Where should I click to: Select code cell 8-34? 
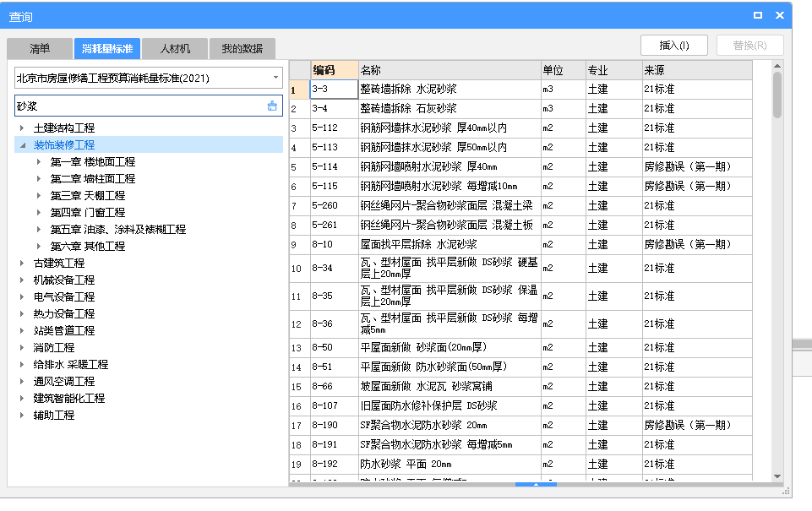point(335,269)
